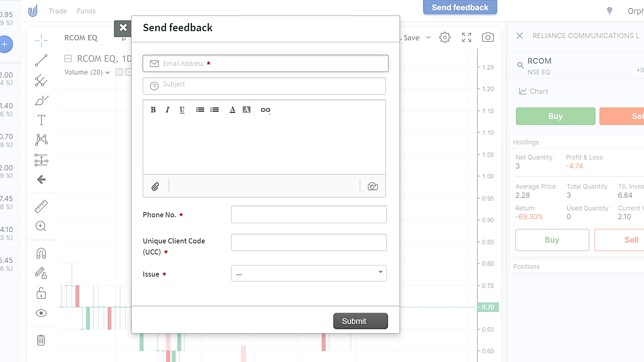Toggle hide all drawings eye icon

(x=41, y=313)
